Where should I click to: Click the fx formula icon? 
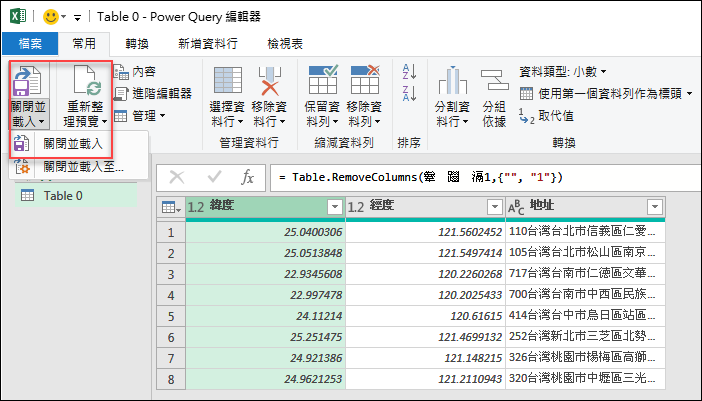coord(247,178)
